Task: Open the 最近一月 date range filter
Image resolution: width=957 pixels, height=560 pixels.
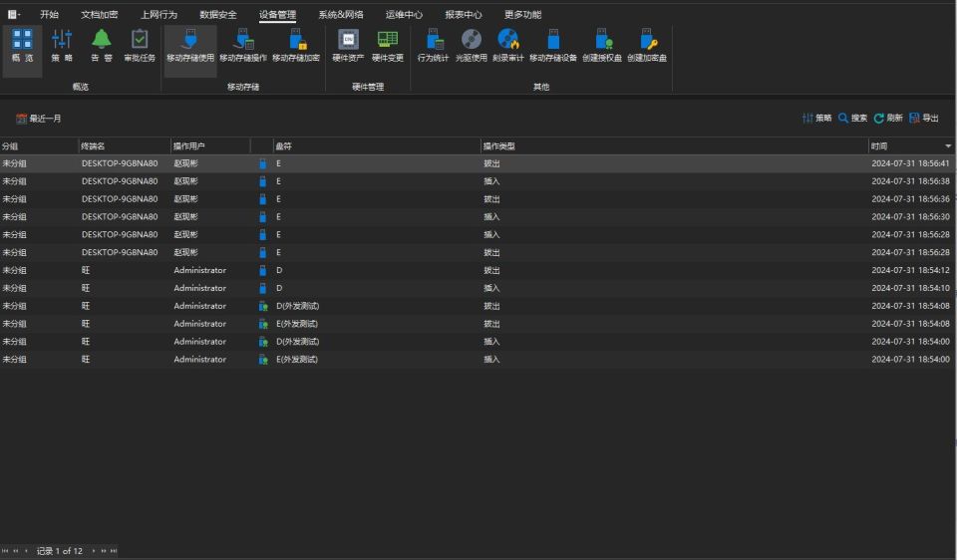Action: click(39, 119)
